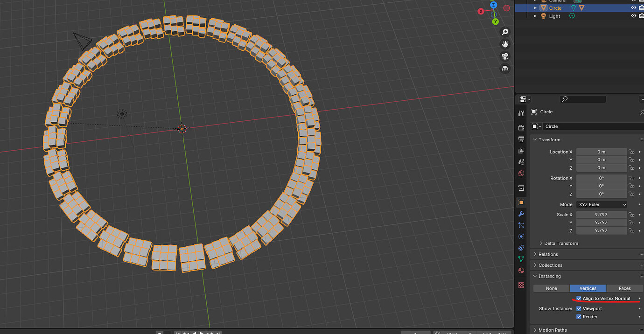Open the Output properties tab
Image resolution: width=644 pixels, height=334 pixels.
coord(521,139)
